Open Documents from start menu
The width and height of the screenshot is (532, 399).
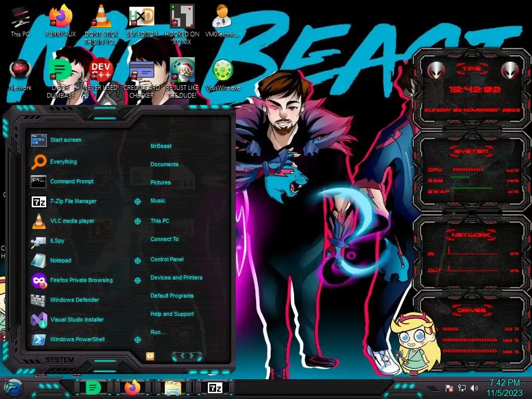(164, 164)
